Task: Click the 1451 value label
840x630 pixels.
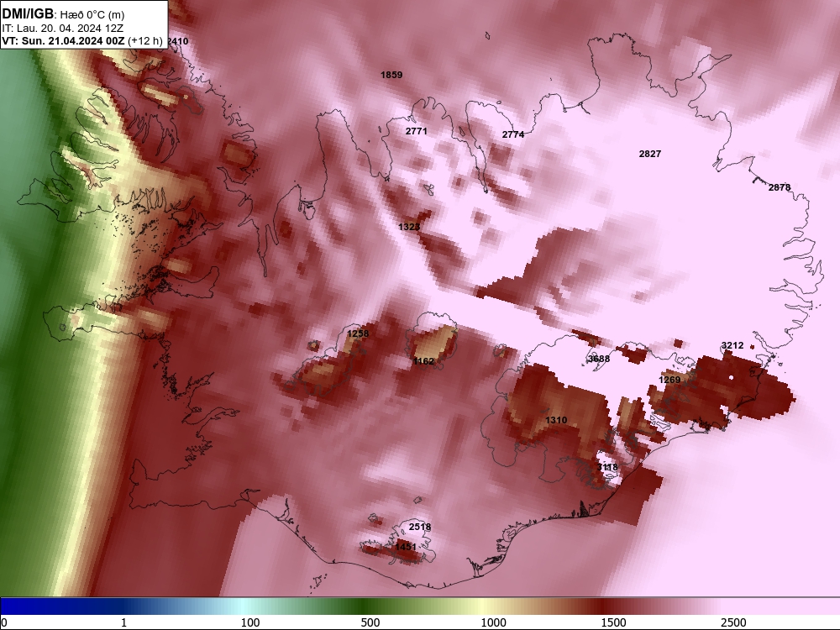Action: [x=406, y=547]
